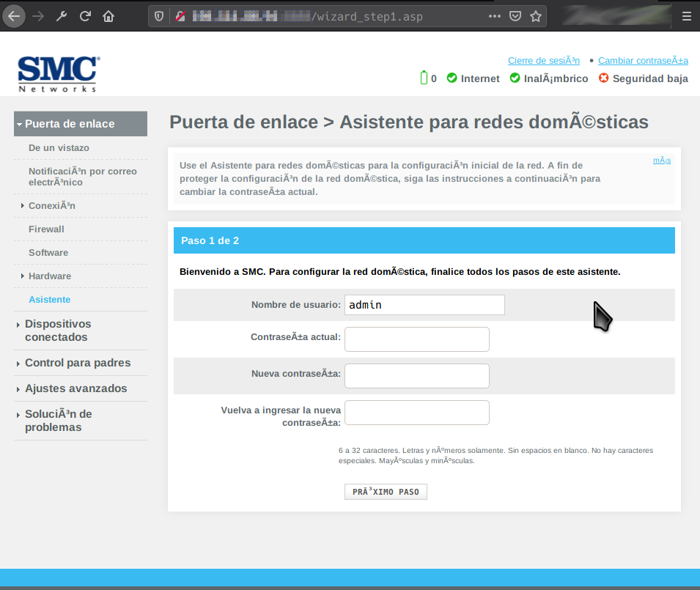Image resolution: width=700 pixels, height=590 pixels.
Task: Click the Nombre de usuario field
Action: point(424,305)
